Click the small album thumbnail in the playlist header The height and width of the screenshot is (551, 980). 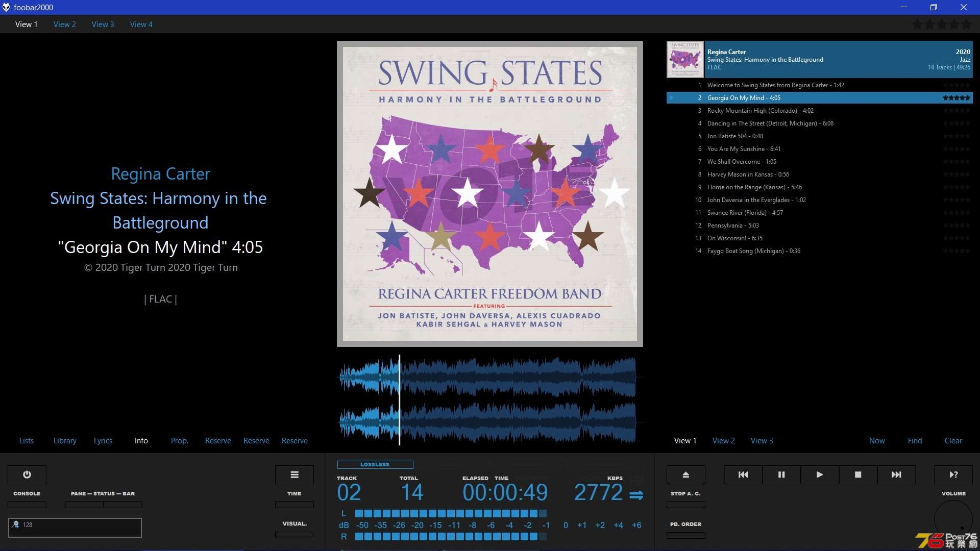click(685, 60)
